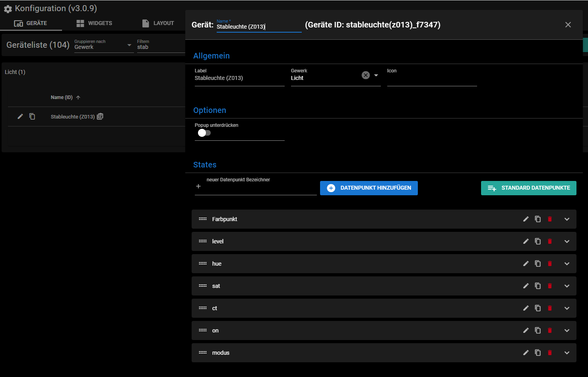The width and height of the screenshot is (588, 377).
Task: Delete the level datapoint
Action: (550, 241)
